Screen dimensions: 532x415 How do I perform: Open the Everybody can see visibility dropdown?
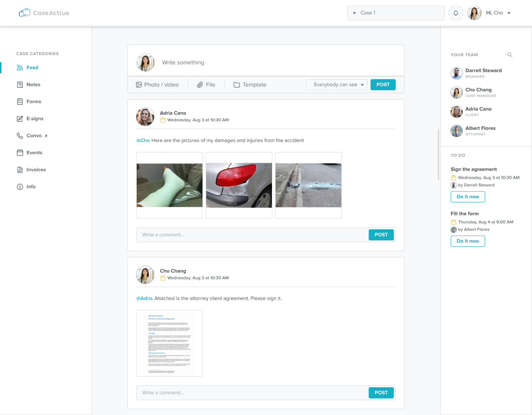pyautogui.click(x=336, y=85)
